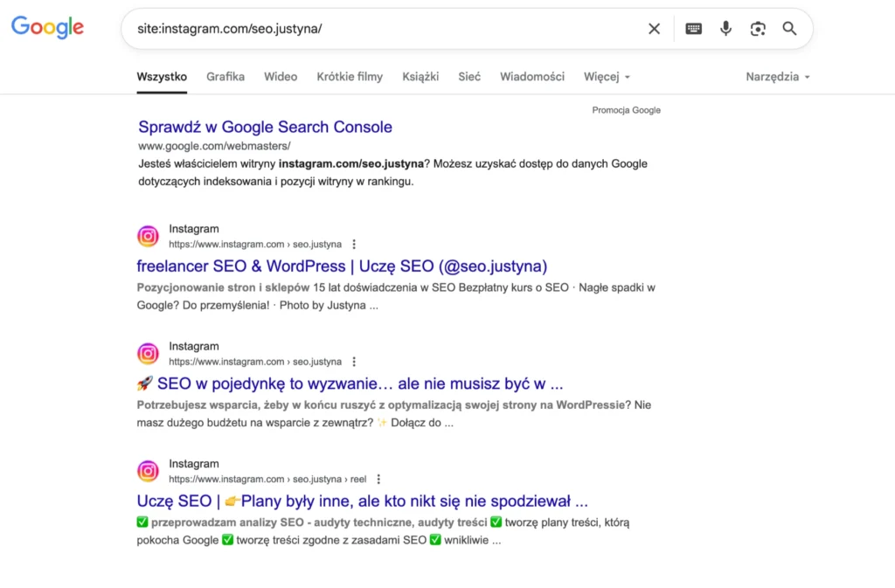Switch to the Wideo tab
Image resolution: width=895 pixels, height=588 pixels.
281,77
